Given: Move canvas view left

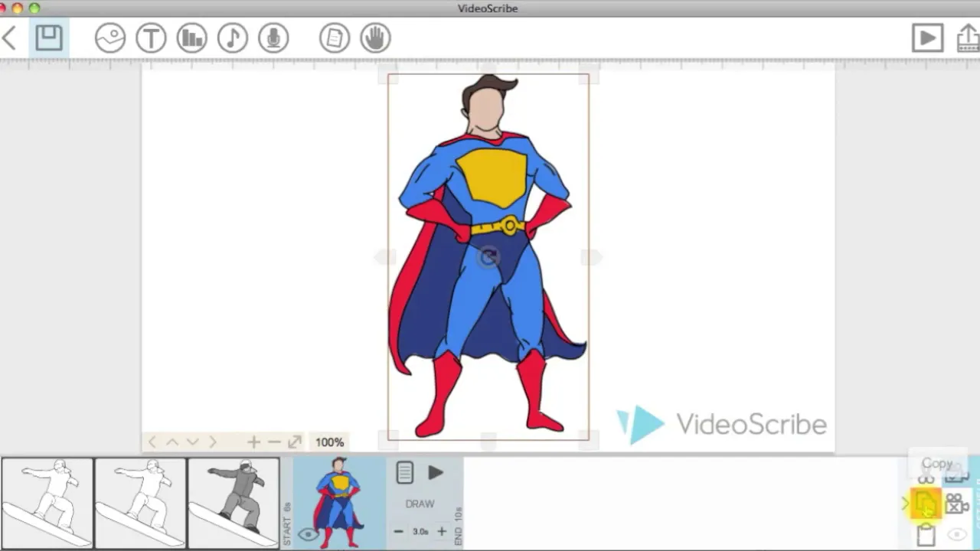Looking at the screenshot, I should coord(152,442).
